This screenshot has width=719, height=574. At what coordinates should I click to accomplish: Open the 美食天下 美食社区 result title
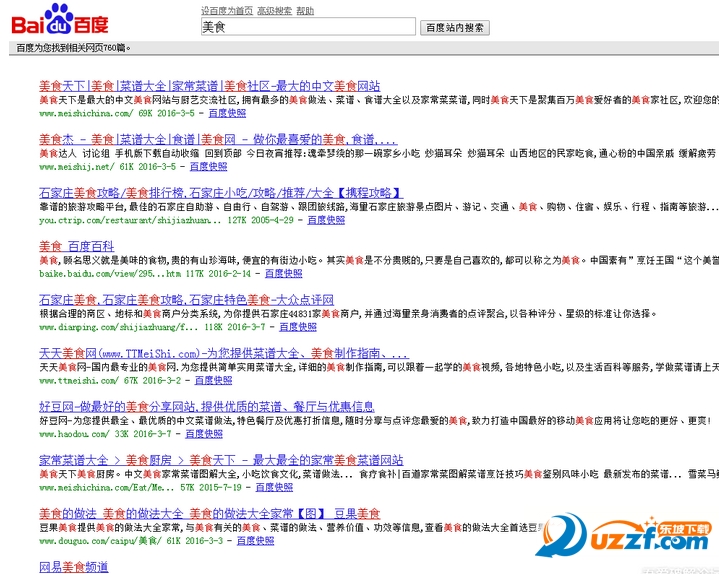210,86
